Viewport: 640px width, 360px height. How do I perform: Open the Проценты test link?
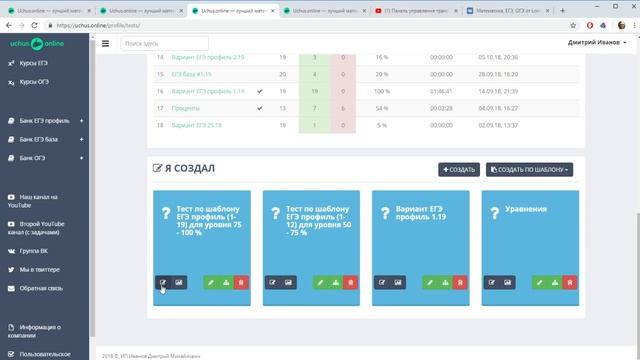pyautogui.click(x=186, y=109)
